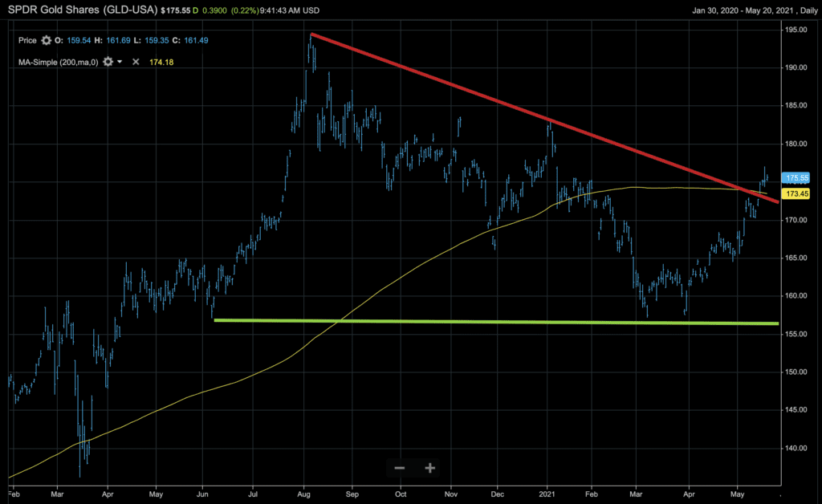Remove the MA-Simple indicator with X
Screen dimensions: 822x504
pos(136,62)
